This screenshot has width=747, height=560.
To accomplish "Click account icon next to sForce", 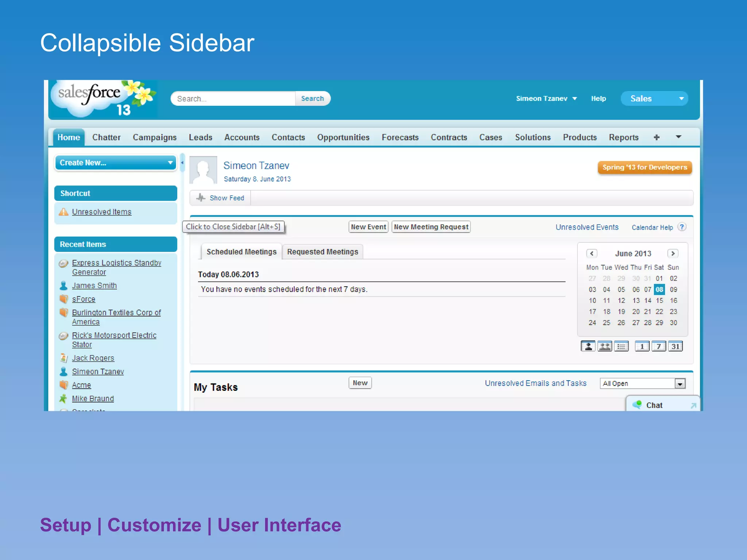I will coord(64,299).
